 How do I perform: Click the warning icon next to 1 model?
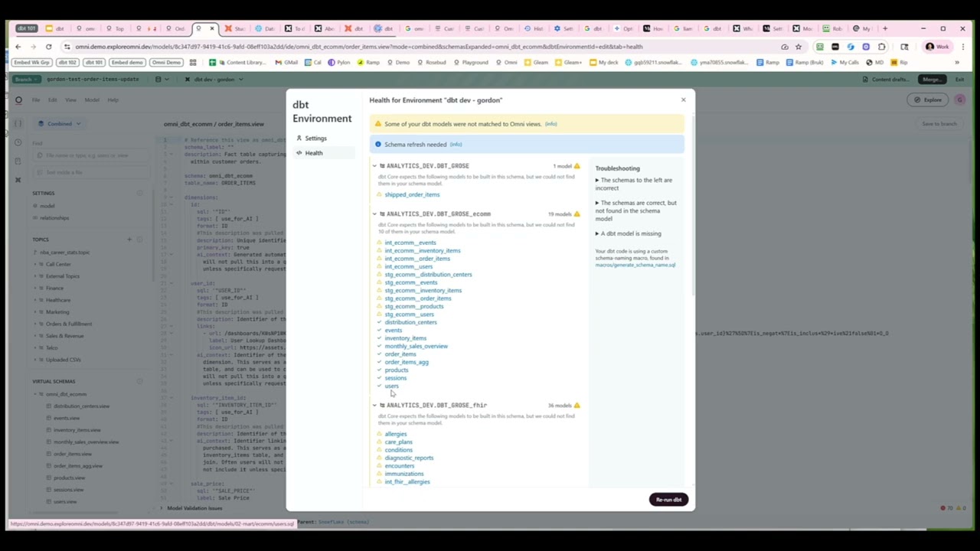(x=577, y=166)
